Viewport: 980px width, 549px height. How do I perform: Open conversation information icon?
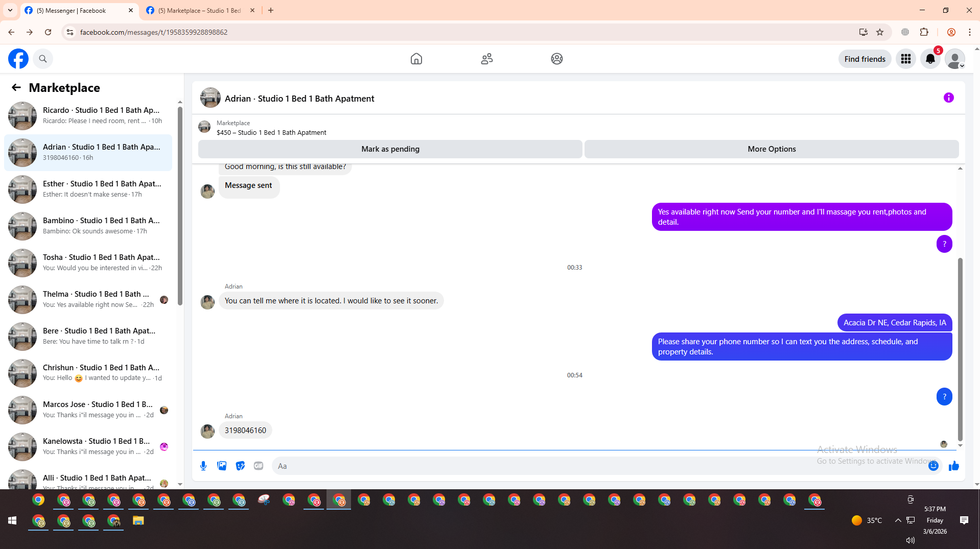949,98
